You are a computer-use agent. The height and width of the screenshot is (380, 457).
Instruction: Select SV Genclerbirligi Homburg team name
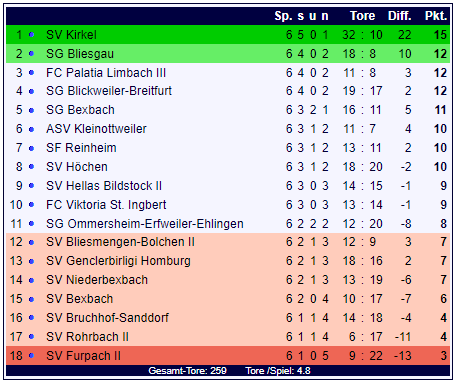[118, 261]
